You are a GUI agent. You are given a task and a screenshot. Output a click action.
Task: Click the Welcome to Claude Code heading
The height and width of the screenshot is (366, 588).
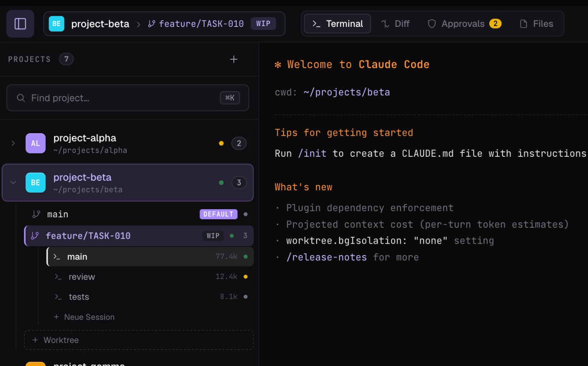coord(352,65)
